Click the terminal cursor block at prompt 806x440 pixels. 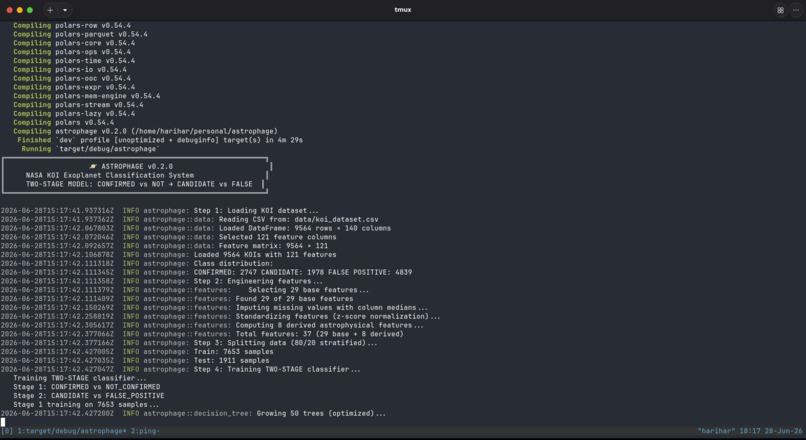(x=3, y=422)
